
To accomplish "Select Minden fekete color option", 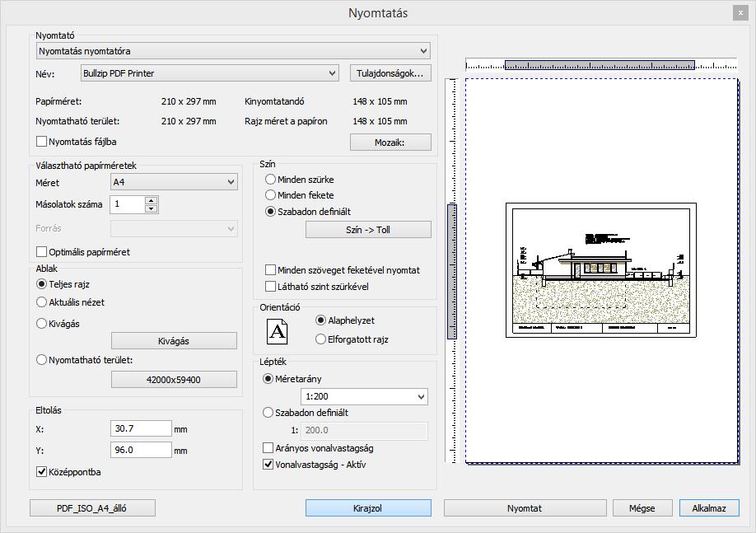I will (x=270, y=195).
